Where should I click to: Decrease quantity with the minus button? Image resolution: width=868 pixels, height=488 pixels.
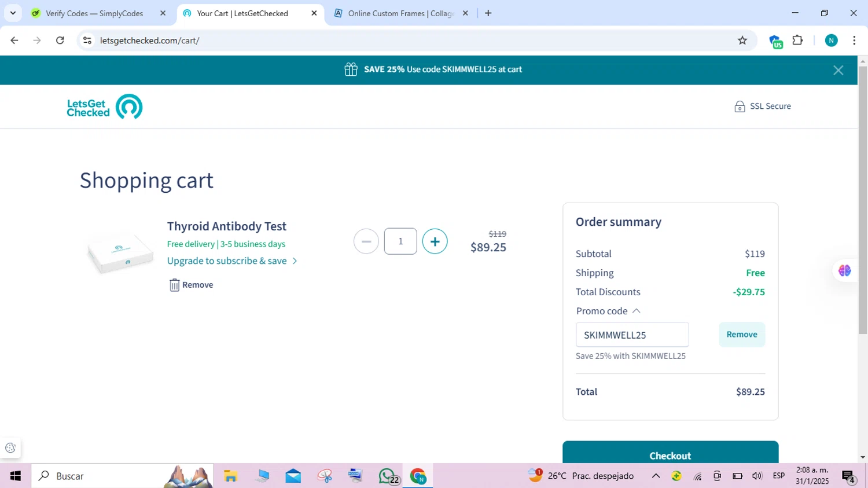point(366,241)
